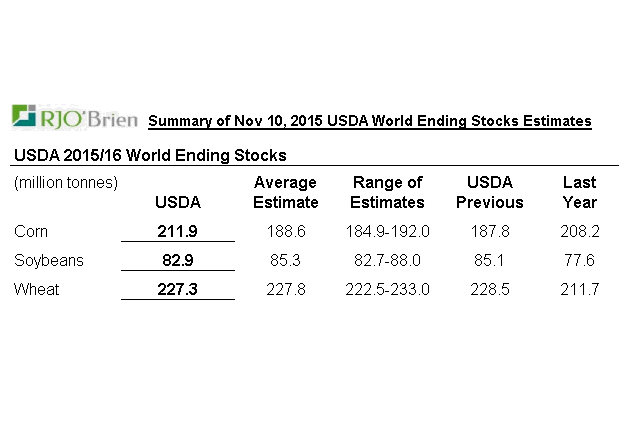630x430 pixels.
Task: Click the Summary of Nov 10 title
Action: coord(369,121)
